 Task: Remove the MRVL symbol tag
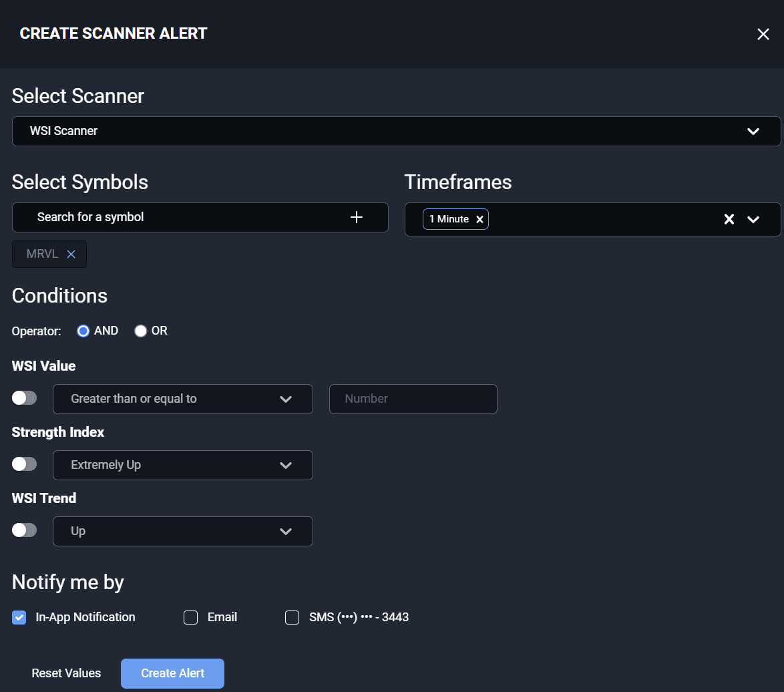pyautogui.click(x=71, y=254)
